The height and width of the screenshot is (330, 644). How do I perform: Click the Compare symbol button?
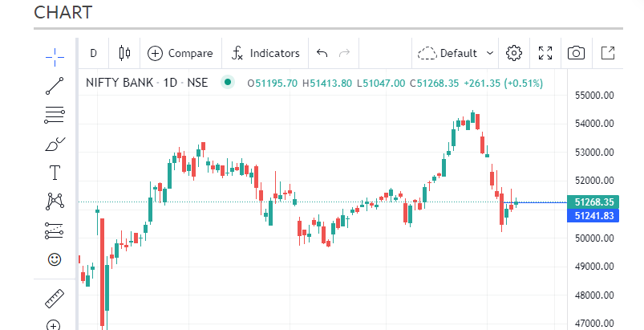[180, 54]
